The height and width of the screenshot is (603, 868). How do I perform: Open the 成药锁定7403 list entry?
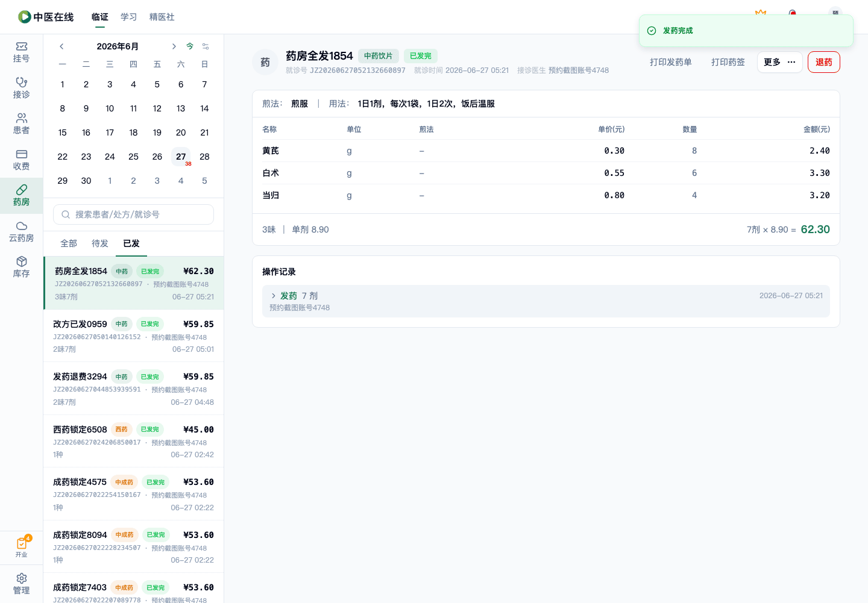coord(134,588)
